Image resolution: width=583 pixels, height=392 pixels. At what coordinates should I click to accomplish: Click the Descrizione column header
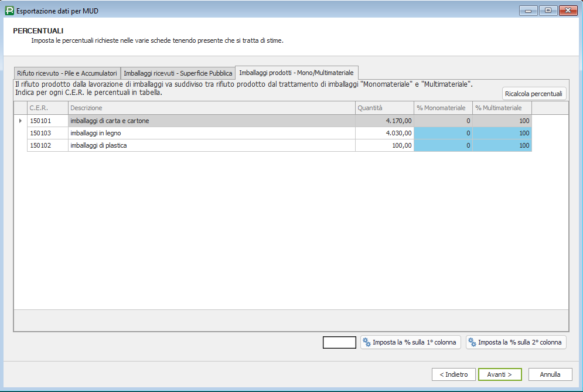[211, 108]
